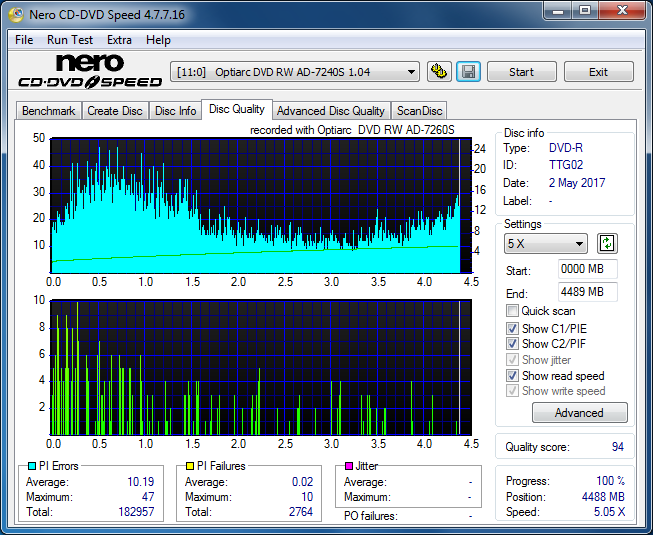Switch to the ScanDisc tab
This screenshot has width=653, height=535.
(x=419, y=111)
